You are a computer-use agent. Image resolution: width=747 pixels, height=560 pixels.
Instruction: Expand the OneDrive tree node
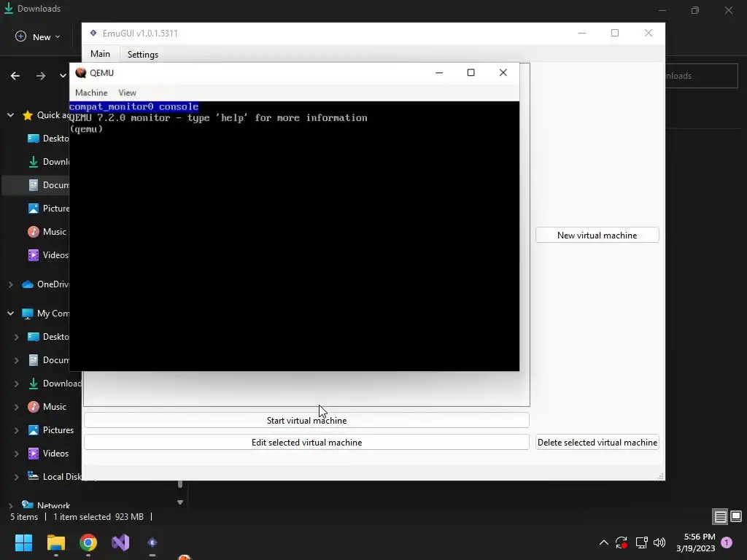[10, 284]
